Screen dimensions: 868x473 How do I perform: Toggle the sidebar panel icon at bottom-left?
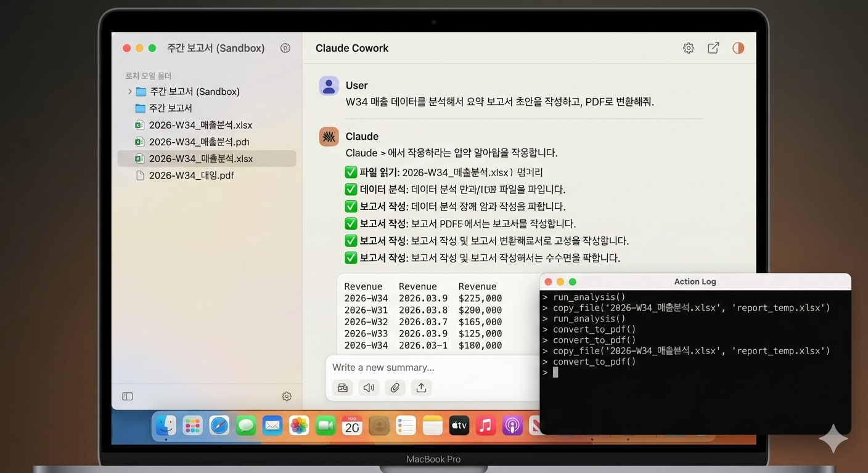(128, 397)
